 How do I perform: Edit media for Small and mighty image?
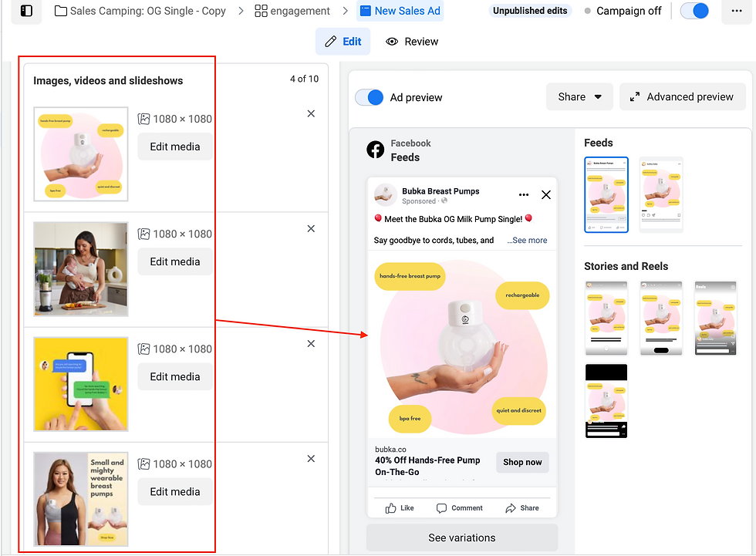pos(175,492)
